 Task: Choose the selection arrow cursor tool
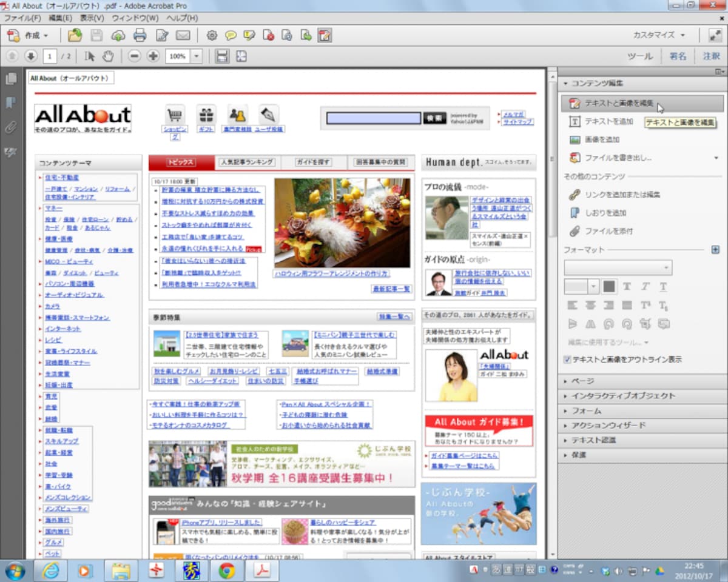pyautogui.click(x=90, y=56)
